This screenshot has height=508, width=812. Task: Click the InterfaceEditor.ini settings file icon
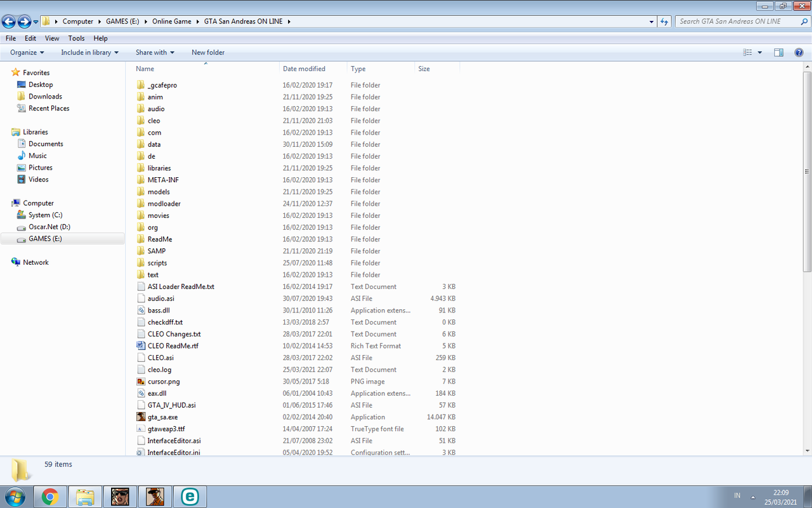coord(141,453)
